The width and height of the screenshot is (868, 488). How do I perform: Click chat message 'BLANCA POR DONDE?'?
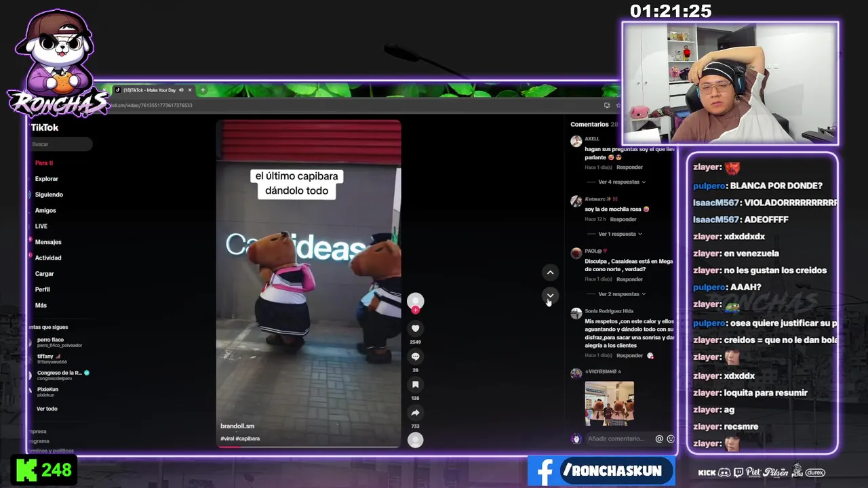[x=776, y=186]
